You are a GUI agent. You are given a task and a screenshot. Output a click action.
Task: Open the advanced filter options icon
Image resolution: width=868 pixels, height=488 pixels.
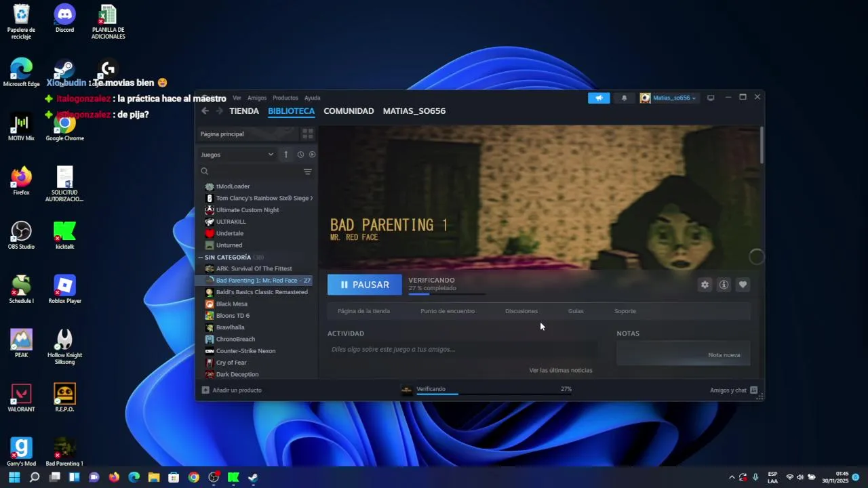click(307, 171)
